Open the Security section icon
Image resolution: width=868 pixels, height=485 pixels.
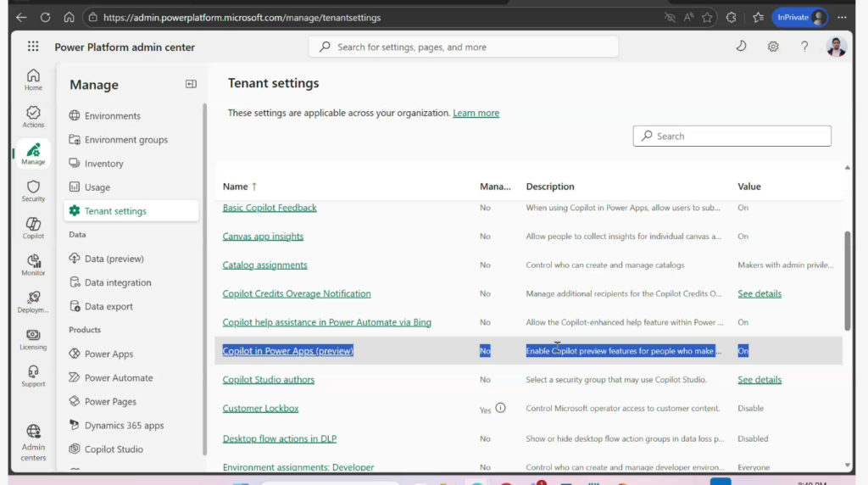[33, 191]
